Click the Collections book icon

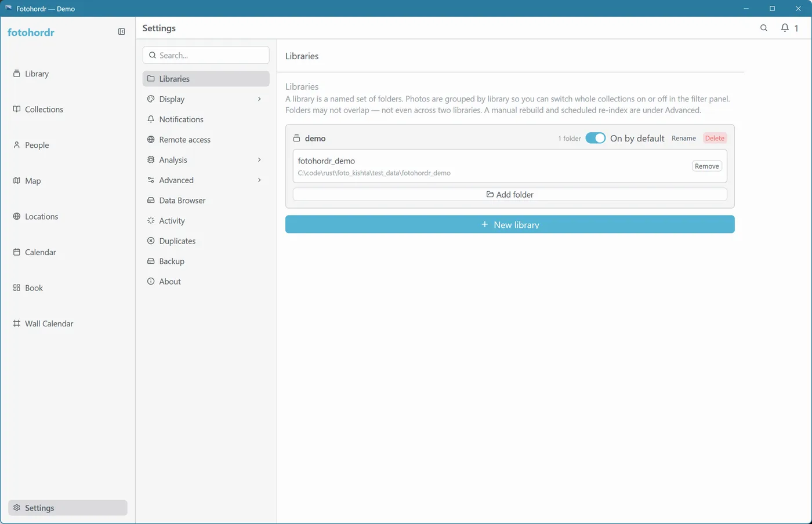click(17, 109)
